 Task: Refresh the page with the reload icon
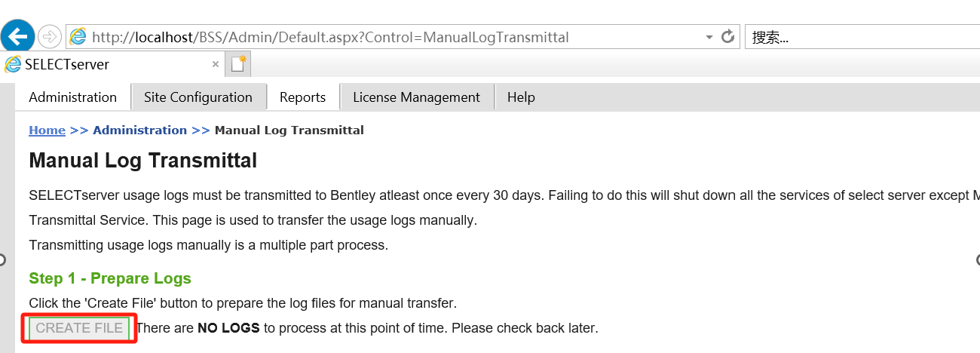727,36
